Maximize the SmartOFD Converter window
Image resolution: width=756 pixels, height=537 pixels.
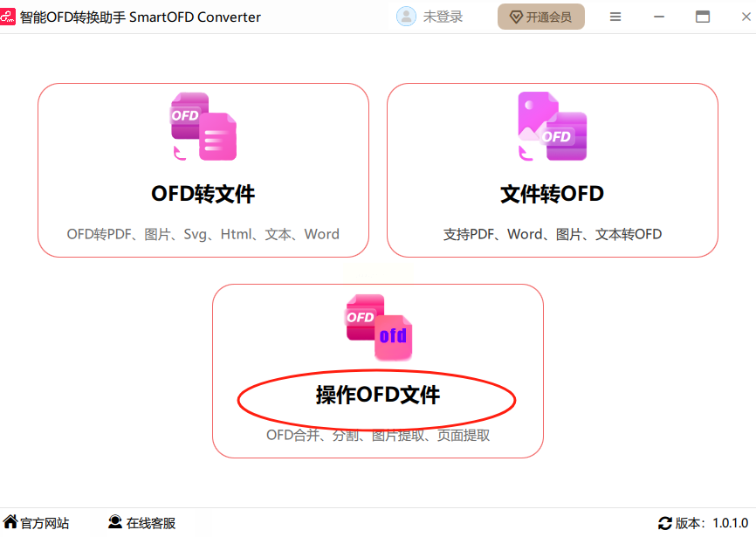(x=703, y=17)
